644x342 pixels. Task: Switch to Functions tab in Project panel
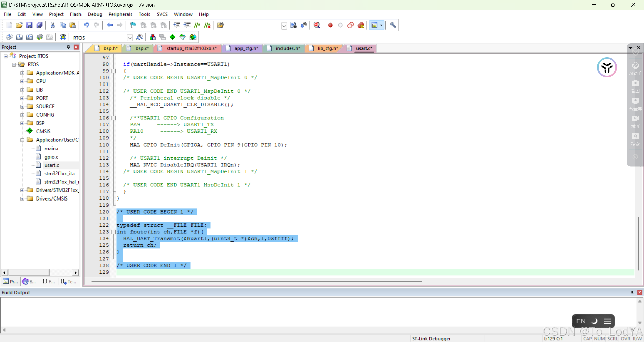[x=48, y=282]
